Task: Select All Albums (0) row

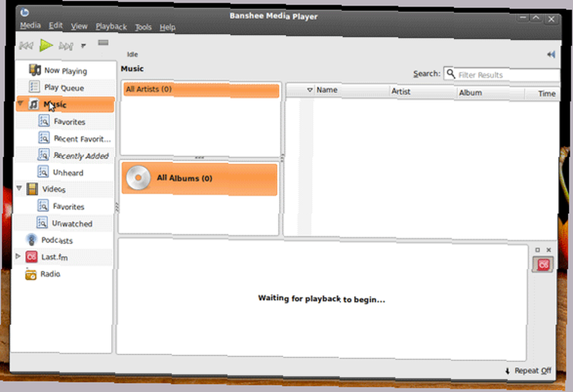Action: [199, 179]
